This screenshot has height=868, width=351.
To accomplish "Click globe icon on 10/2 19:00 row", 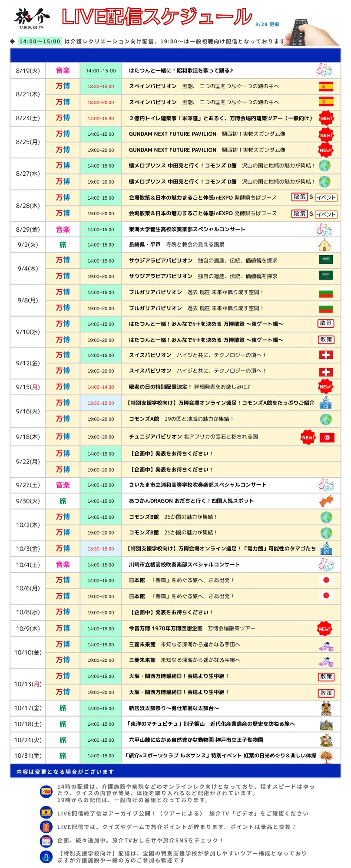I will [326, 533].
